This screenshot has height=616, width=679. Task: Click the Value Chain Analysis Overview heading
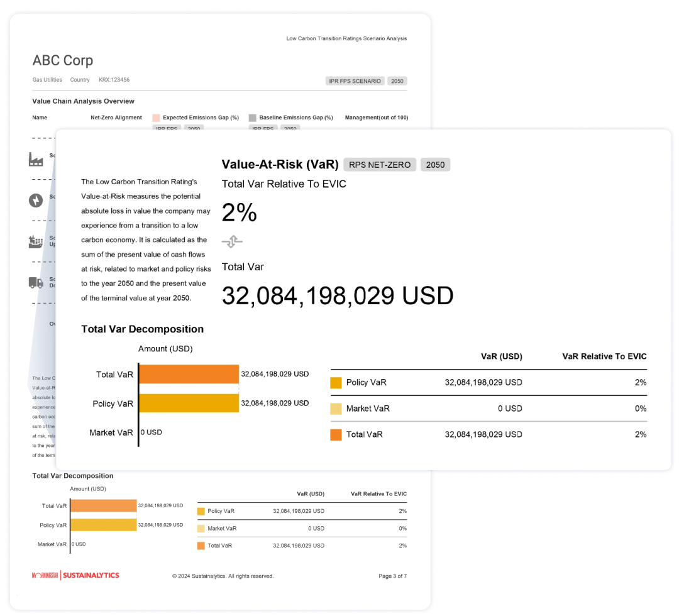click(x=83, y=101)
